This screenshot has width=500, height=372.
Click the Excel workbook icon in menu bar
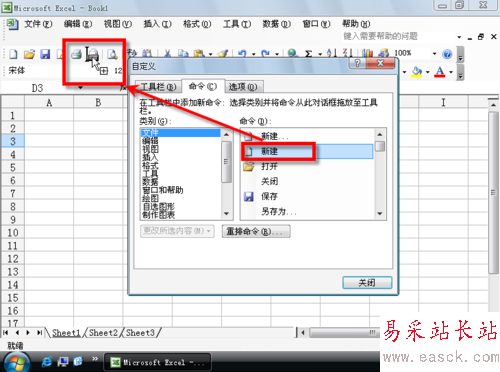coord(12,24)
